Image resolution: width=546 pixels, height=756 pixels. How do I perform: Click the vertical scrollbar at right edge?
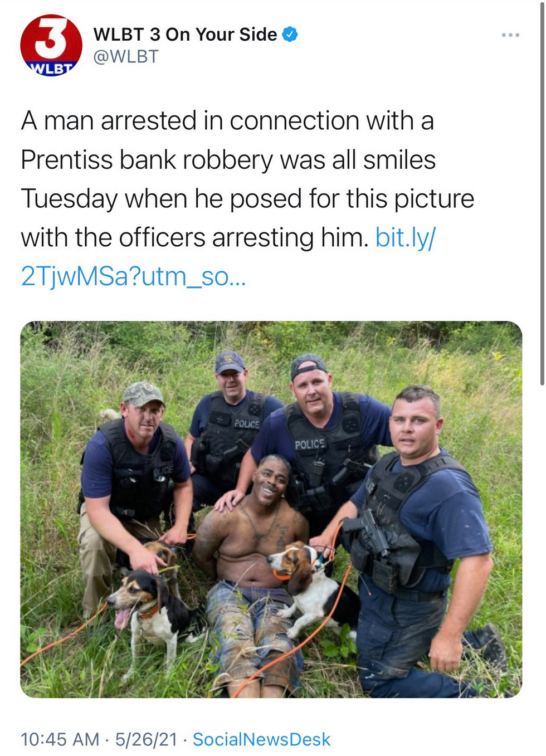(543, 192)
